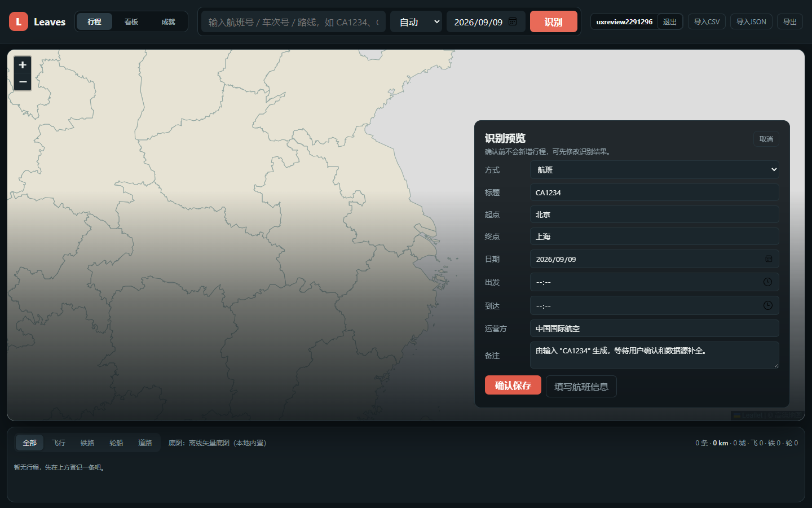This screenshot has width=812, height=508.
Task: Filter trips by 飞行
Action: [59, 443]
